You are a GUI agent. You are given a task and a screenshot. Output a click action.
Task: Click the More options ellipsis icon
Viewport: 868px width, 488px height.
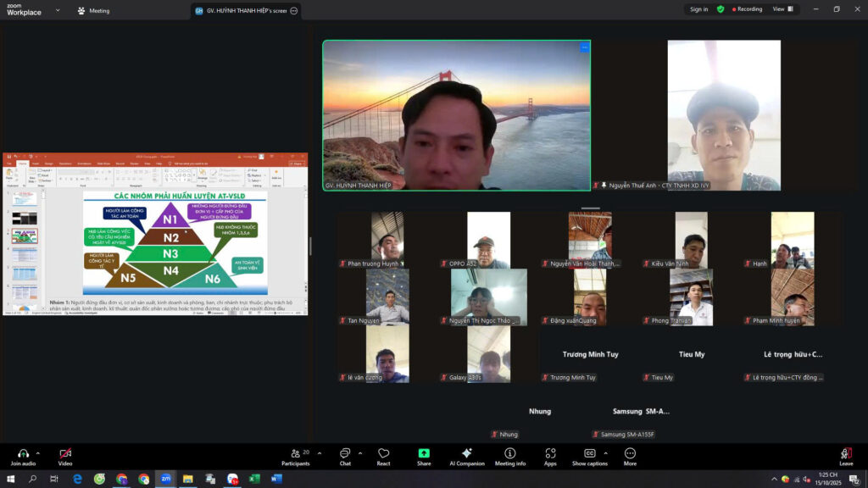(x=630, y=453)
